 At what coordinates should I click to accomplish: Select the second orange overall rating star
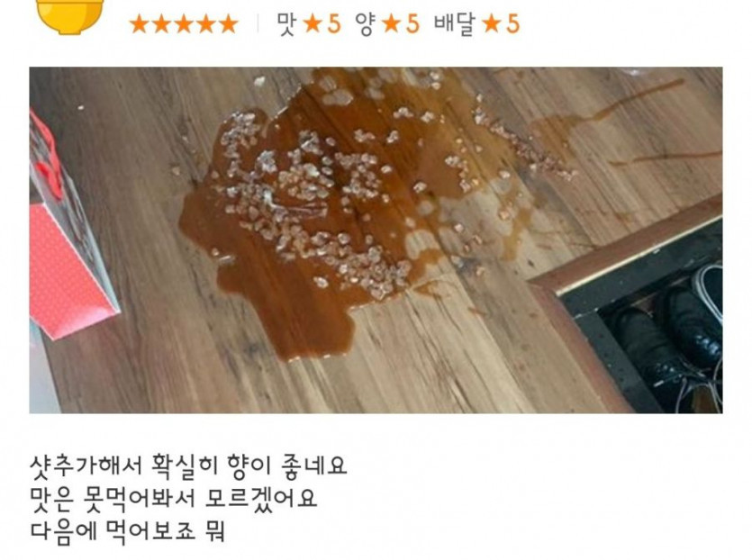point(161,24)
